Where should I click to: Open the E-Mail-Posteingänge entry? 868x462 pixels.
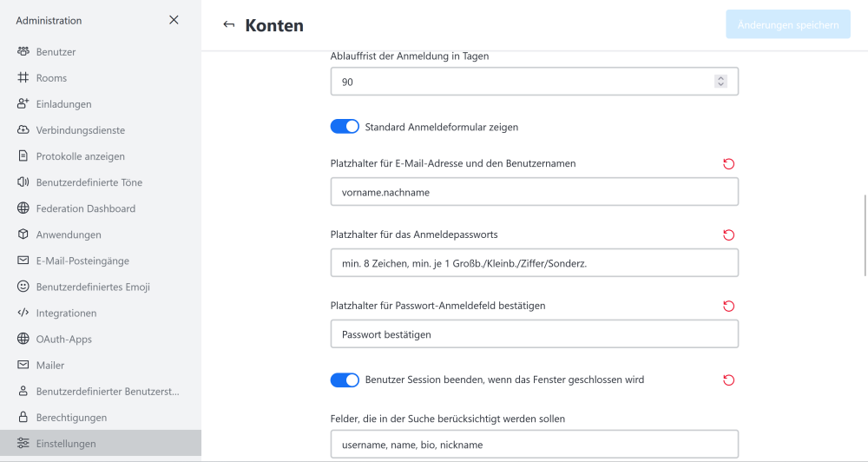point(101,261)
